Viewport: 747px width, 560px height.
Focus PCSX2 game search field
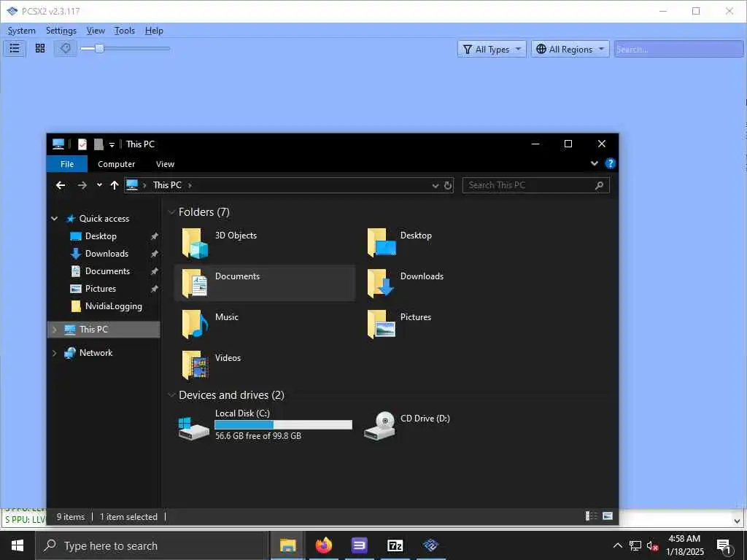pos(678,49)
